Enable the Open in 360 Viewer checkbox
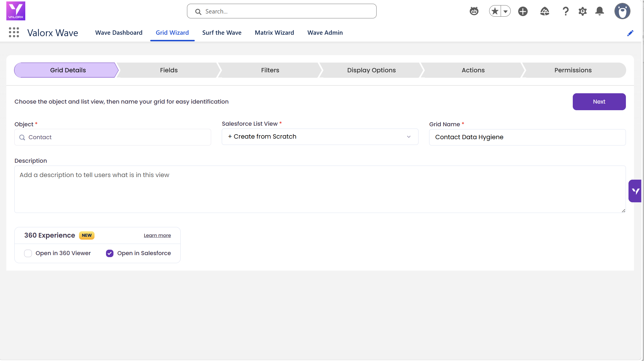This screenshot has height=361, width=644. point(28,253)
